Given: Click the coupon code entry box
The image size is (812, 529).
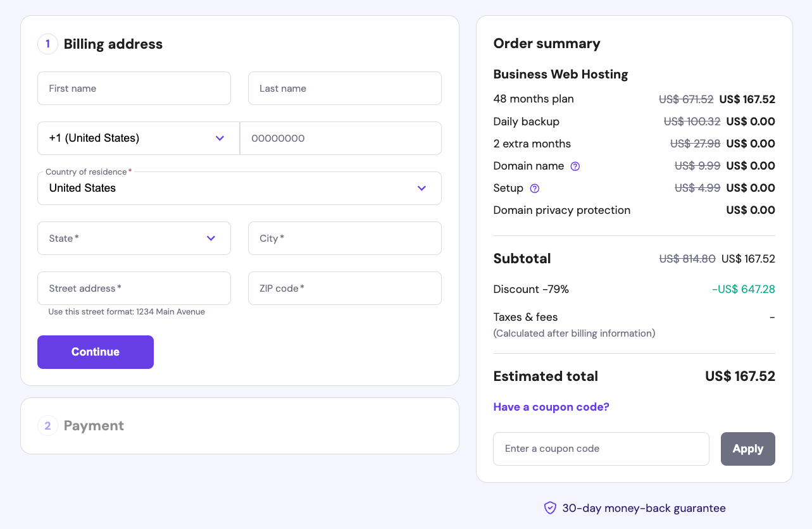Looking at the screenshot, I should pos(601,449).
